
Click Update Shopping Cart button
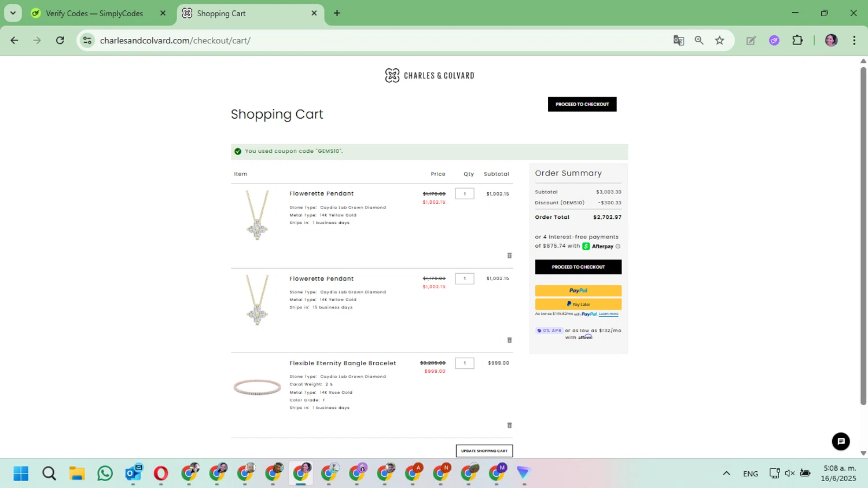coord(484,451)
